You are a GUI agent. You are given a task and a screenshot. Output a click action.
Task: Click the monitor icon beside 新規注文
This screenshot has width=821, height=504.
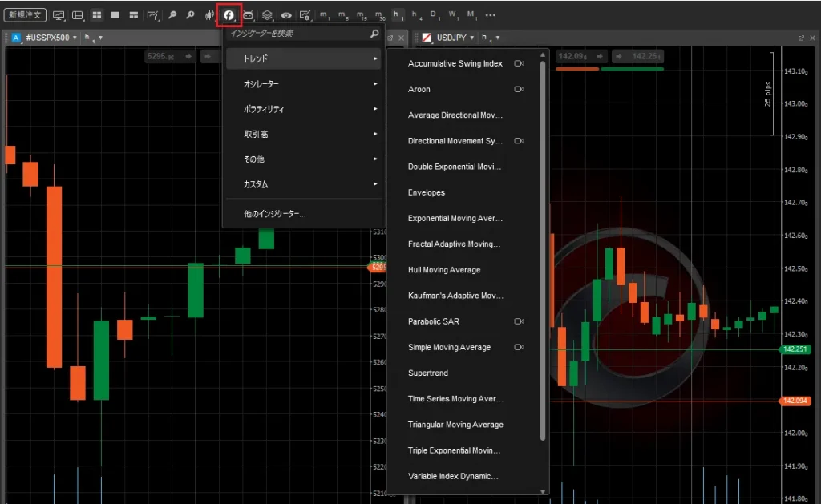59,15
